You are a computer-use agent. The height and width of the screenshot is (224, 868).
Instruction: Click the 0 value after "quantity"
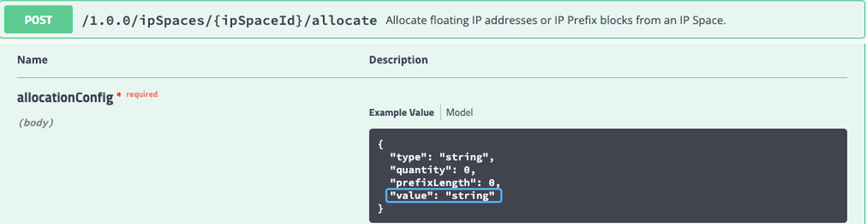(x=467, y=170)
